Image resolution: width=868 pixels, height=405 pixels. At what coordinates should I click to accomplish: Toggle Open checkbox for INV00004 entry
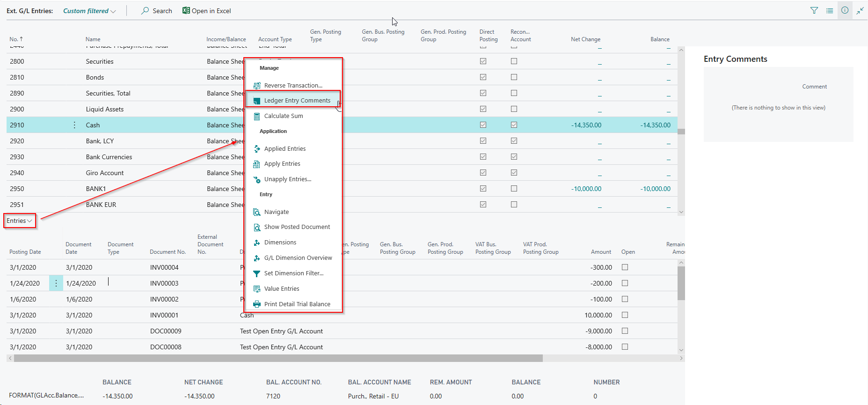(625, 267)
